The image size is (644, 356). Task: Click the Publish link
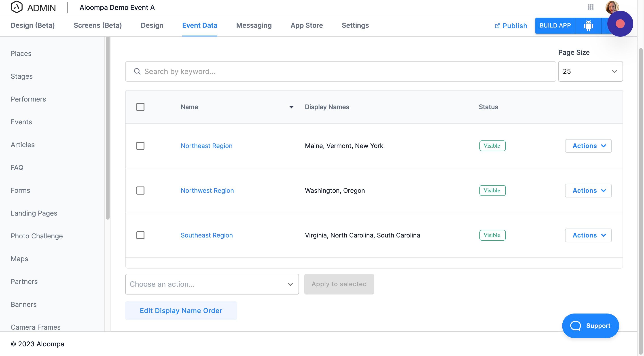click(x=511, y=26)
